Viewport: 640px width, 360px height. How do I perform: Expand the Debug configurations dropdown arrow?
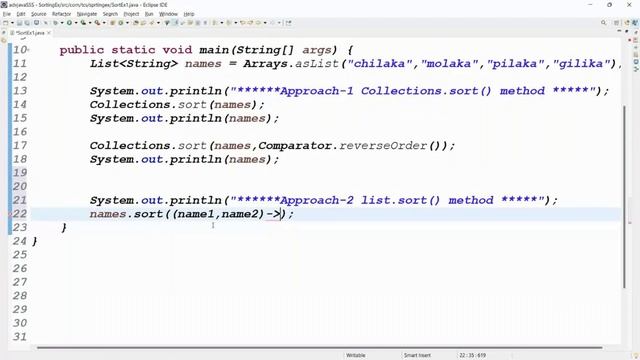point(62,23)
